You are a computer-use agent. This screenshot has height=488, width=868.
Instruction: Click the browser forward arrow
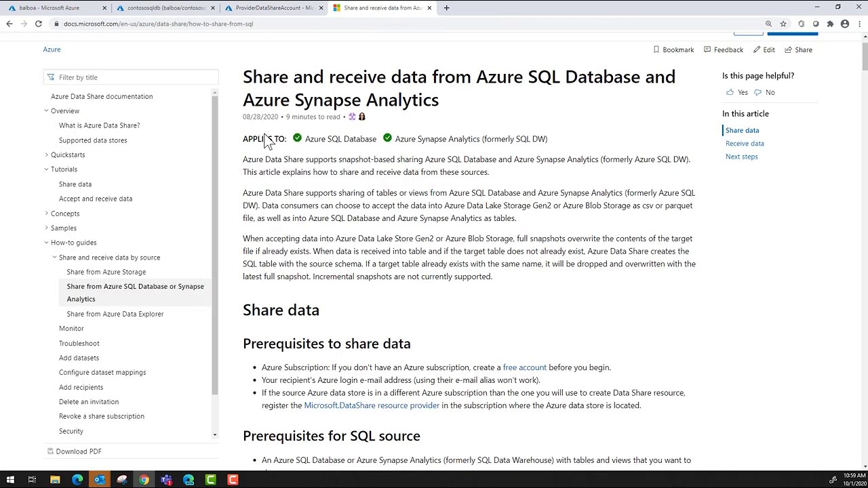(24, 24)
